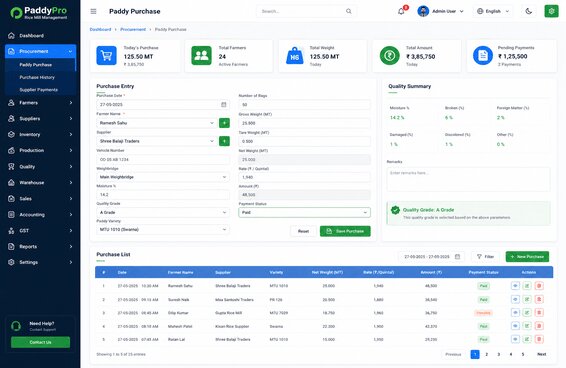
Task: Click the Total Amount rupee icon
Action: (389, 56)
